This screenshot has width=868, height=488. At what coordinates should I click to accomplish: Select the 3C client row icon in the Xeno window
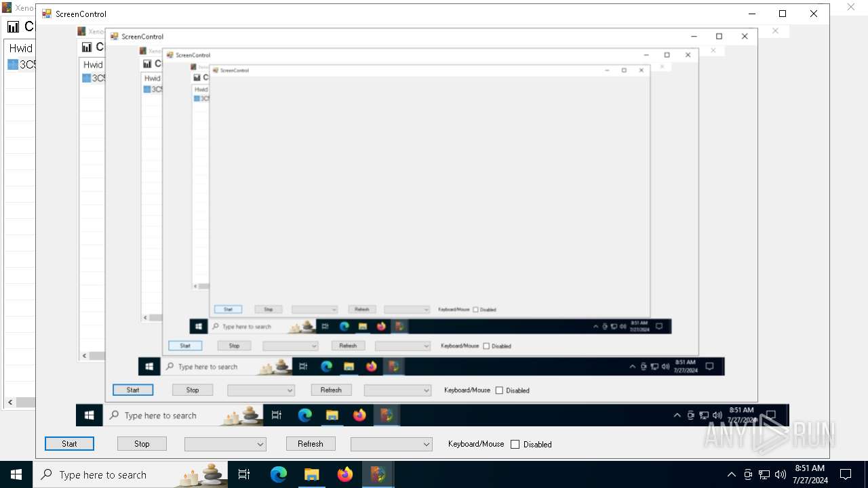(13, 64)
